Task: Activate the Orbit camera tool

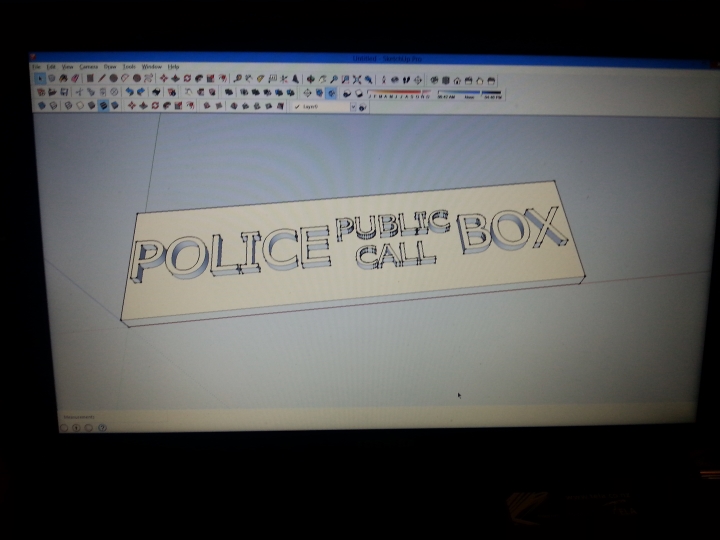Action: pyautogui.click(x=311, y=79)
